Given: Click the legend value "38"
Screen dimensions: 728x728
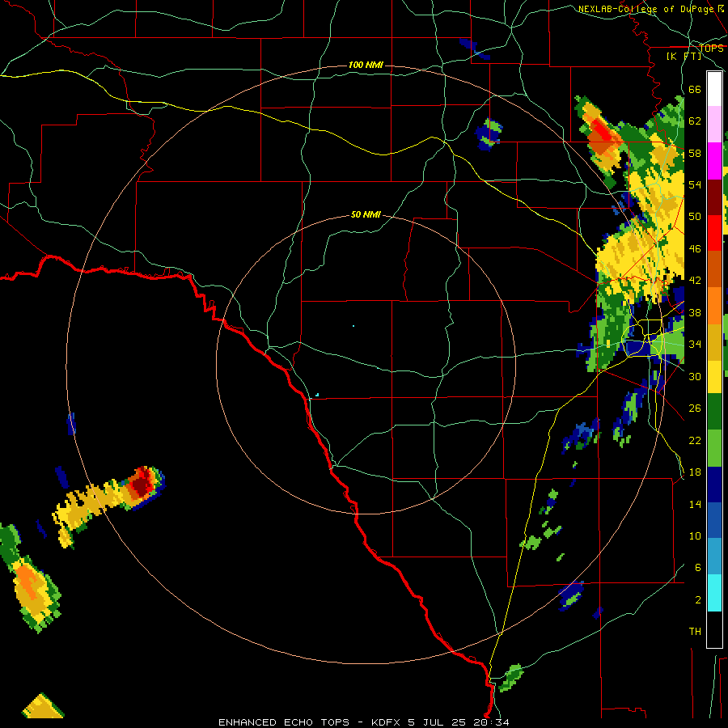Looking at the screenshot, I should (x=695, y=312).
